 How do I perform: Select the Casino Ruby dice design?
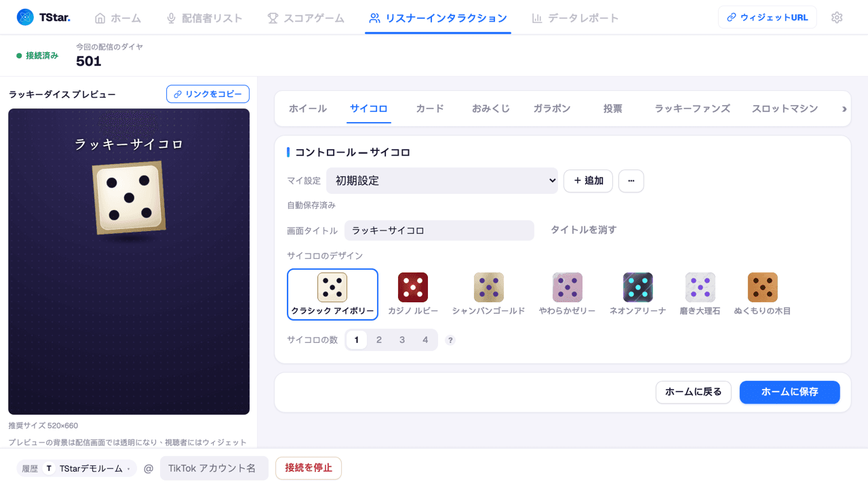[413, 294]
